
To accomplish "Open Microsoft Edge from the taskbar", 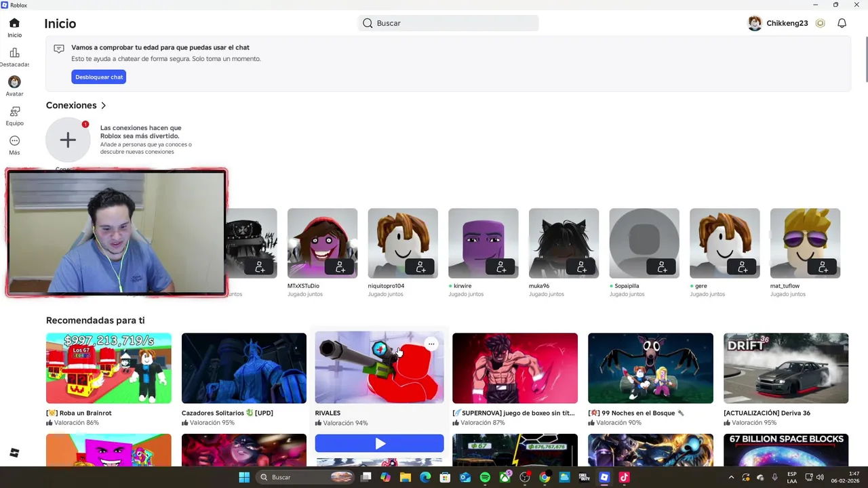I will (x=425, y=477).
